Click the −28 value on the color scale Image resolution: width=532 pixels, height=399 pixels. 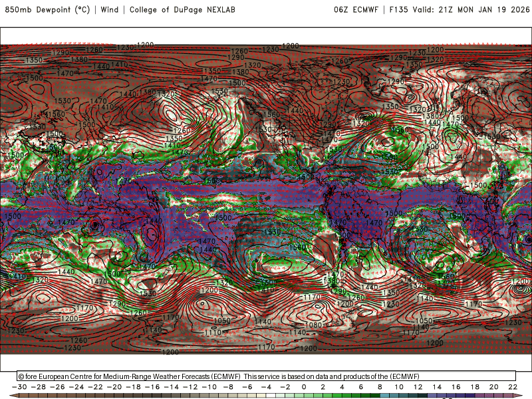[39, 387]
